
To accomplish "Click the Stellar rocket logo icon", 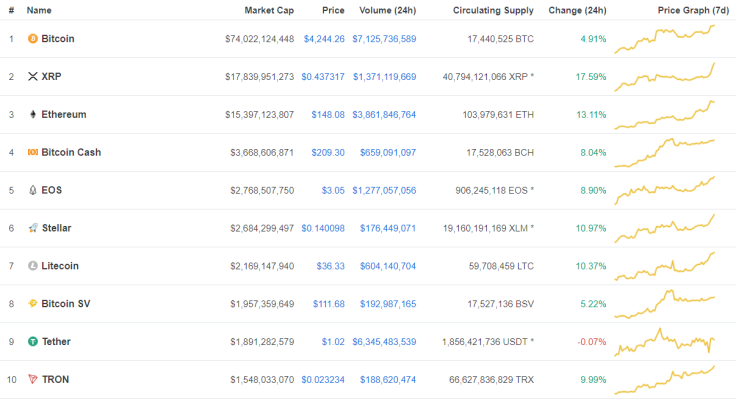I will pos(33,228).
